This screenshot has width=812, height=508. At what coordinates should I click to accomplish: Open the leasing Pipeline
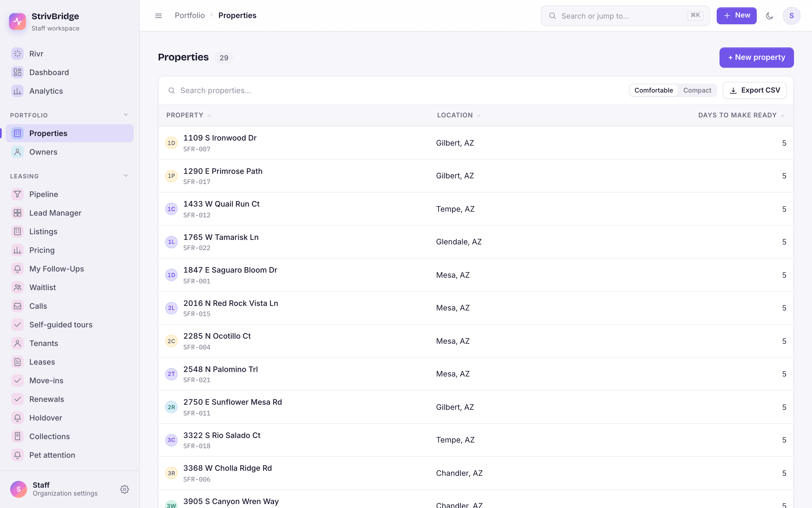coord(69,194)
